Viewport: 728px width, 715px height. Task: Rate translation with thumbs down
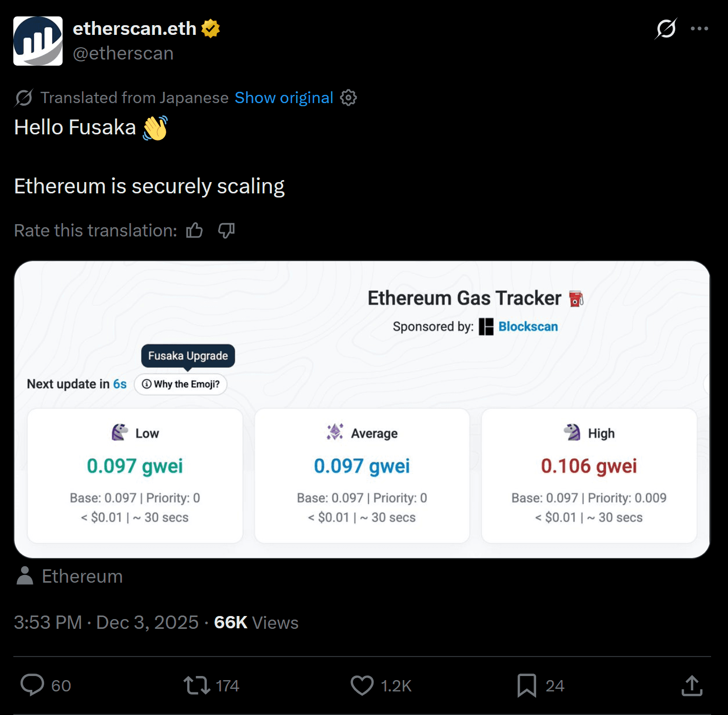click(x=226, y=231)
